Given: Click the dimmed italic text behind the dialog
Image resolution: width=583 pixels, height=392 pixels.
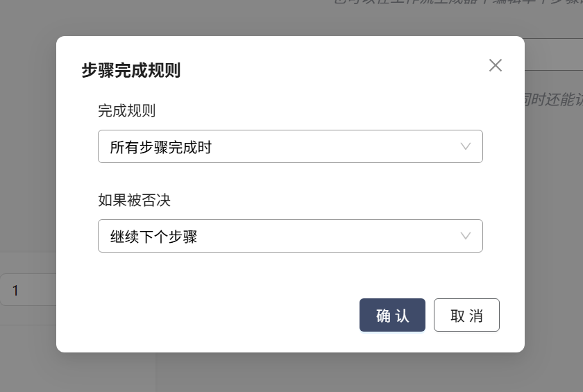Looking at the screenshot, I should pos(553,99).
